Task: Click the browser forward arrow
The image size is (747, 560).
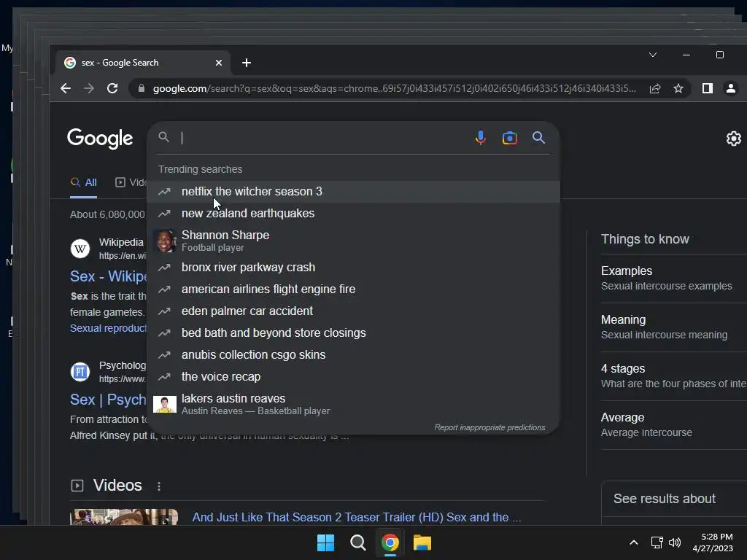Action: pyautogui.click(x=89, y=88)
